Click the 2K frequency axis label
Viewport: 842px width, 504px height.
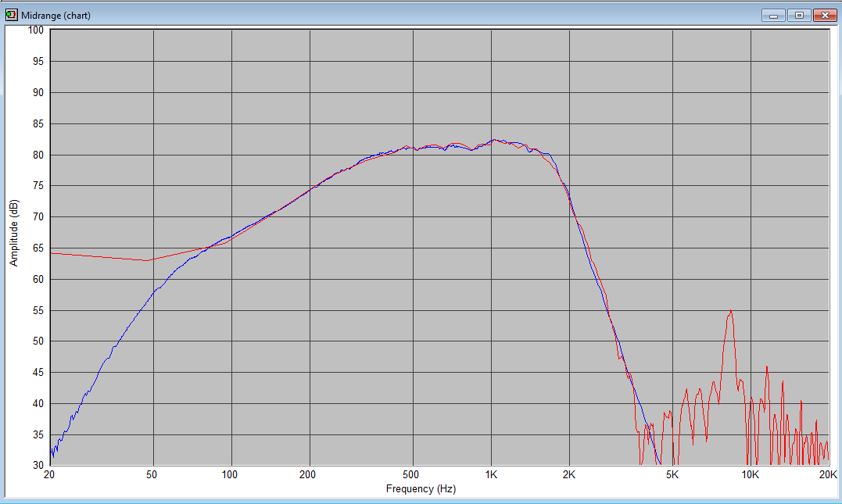pyautogui.click(x=569, y=475)
